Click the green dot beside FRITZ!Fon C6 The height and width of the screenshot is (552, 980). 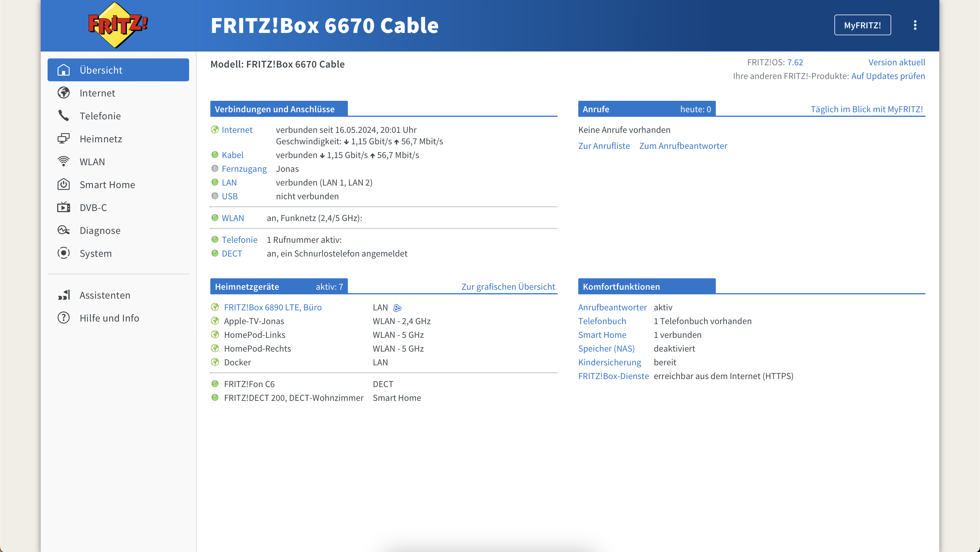pos(215,384)
